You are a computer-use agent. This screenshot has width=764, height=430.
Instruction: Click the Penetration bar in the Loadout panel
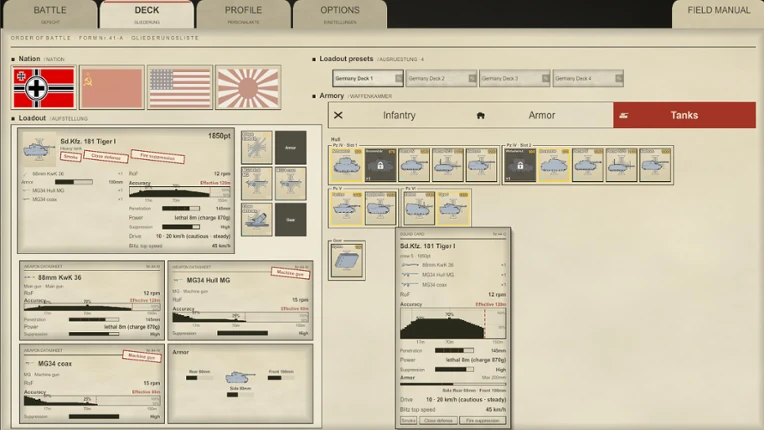tap(181, 208)
